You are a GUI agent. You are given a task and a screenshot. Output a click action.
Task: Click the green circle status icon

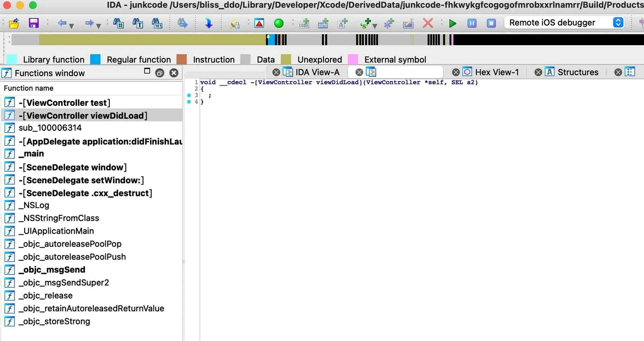point(279,23)
